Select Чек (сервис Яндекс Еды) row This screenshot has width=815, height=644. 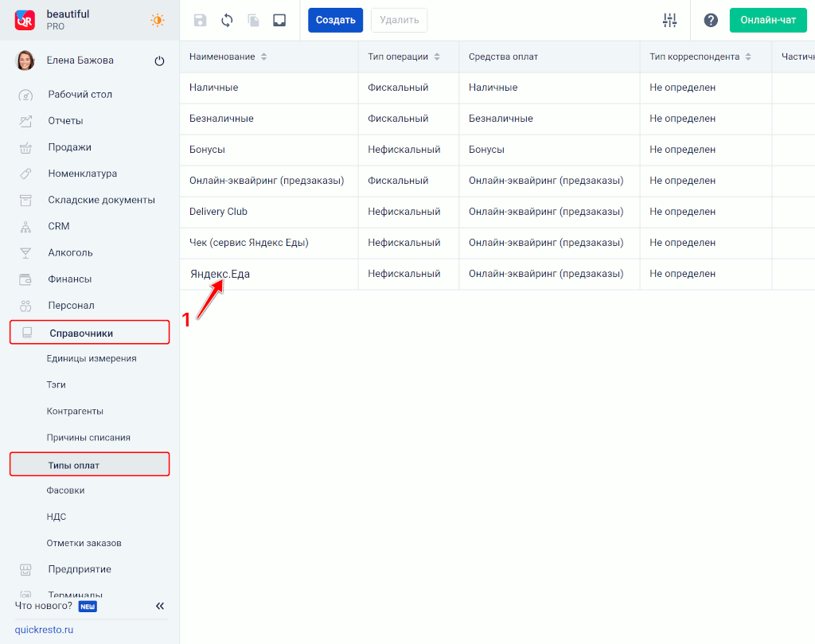pos(497,243)
